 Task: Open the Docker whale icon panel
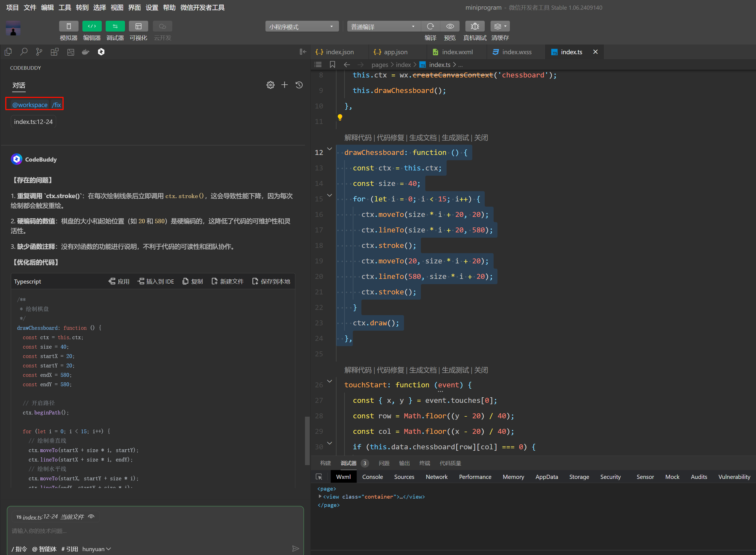86,52
